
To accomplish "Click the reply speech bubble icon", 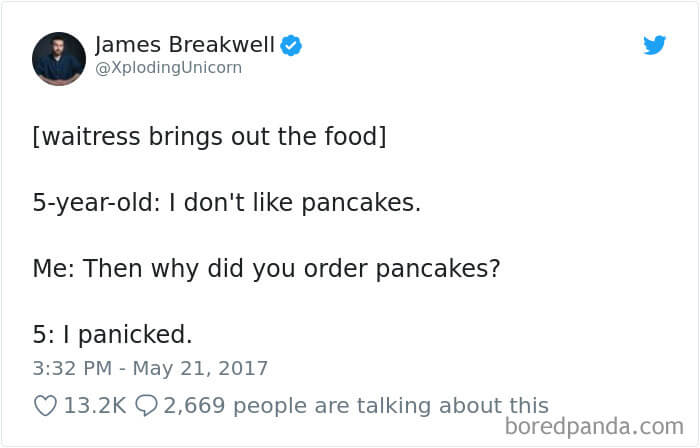I will click(146, 405).
